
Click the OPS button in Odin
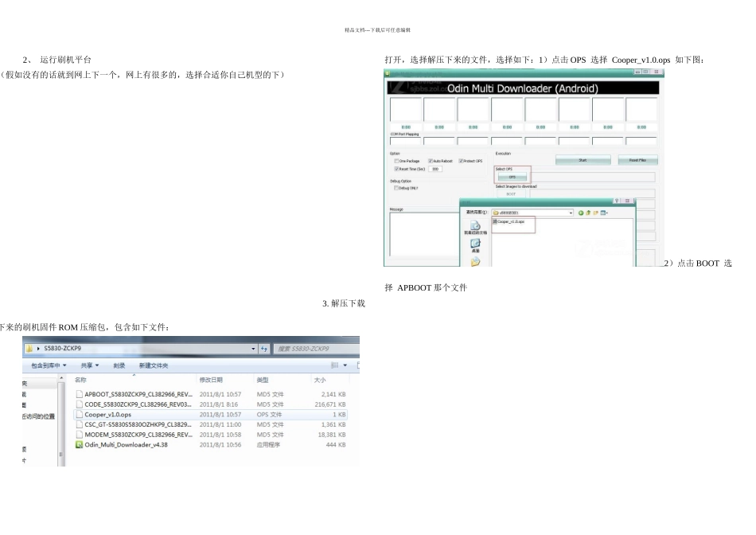[x=512, y=177]
